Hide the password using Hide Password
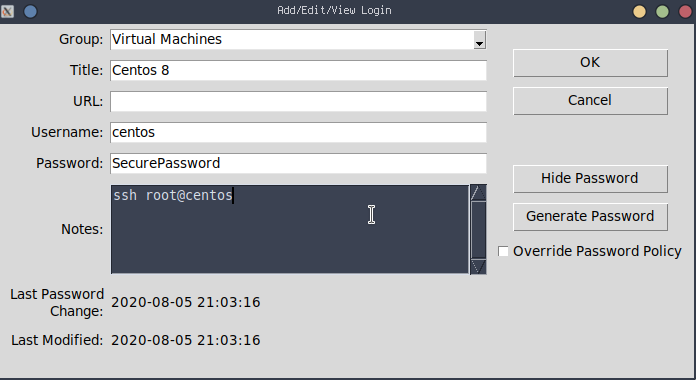 [590, 178]
